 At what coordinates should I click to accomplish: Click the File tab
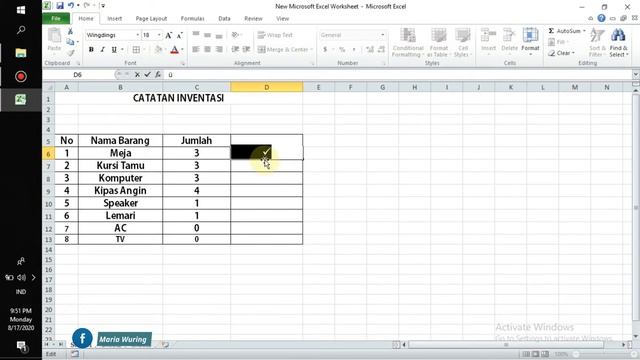coord(56,18)
